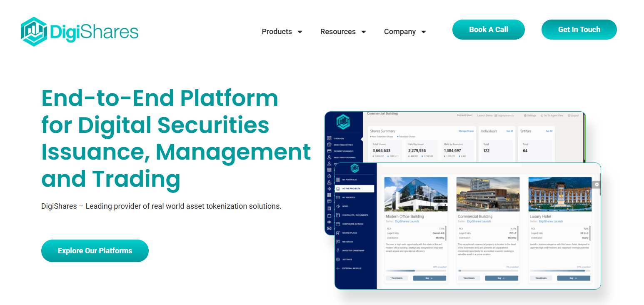Open the Luxury Hotel photo
The height and width of the screenshot is (305, 644).
(560, 194)
